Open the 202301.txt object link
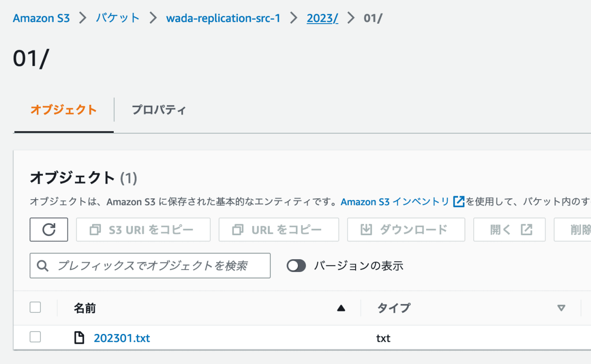The height and width of the screenshot is (364, 591). pyautogui.click(x=122, y=338)
